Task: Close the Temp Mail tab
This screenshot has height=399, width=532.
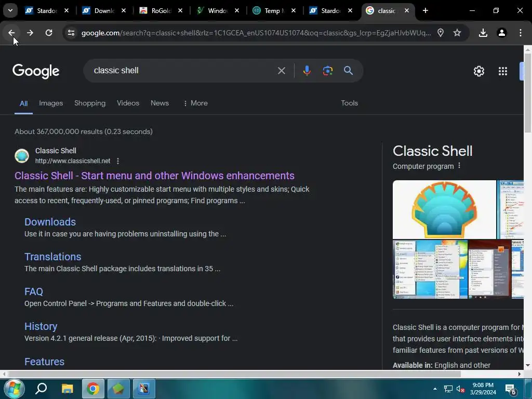Action: pos(294,10)
